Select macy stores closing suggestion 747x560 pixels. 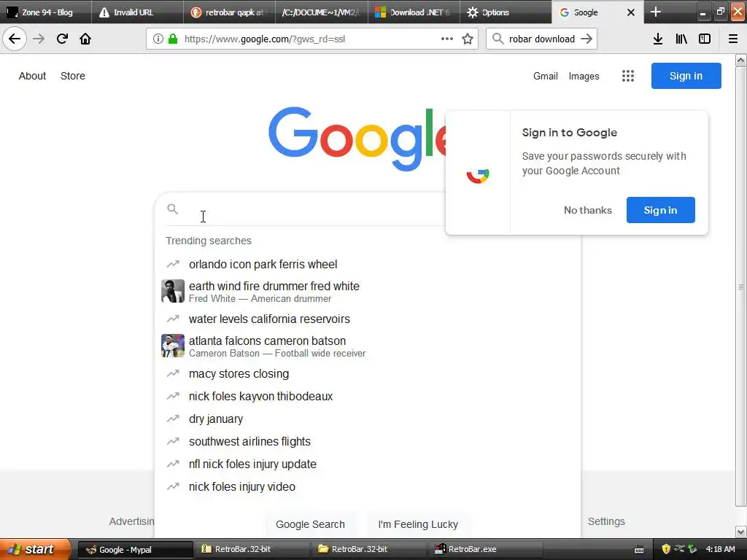click(367, 374)
